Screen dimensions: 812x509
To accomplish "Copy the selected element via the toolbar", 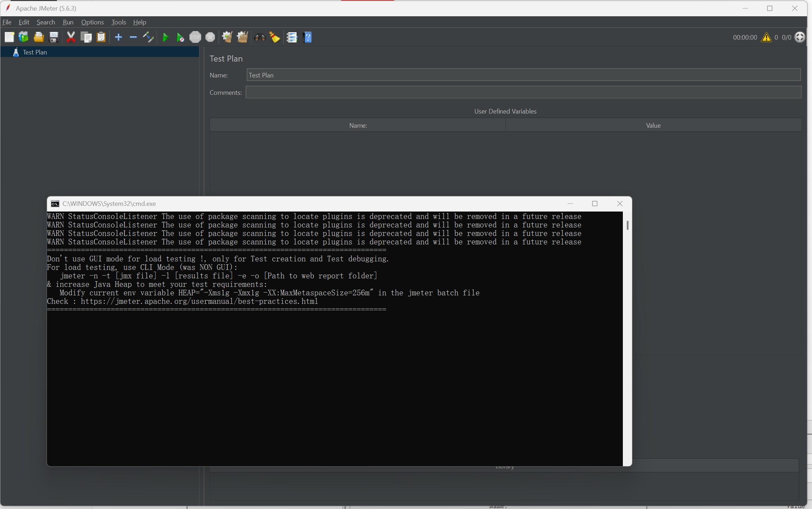I will [x=86, y=37].
